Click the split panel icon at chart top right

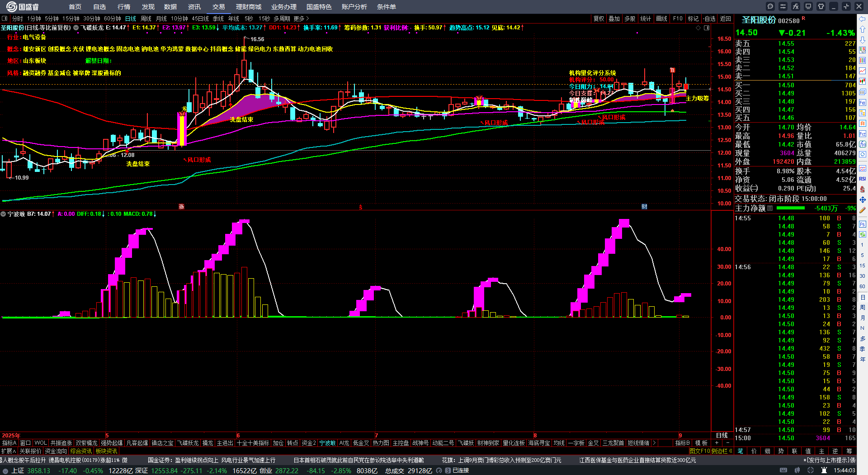[707, 28]
